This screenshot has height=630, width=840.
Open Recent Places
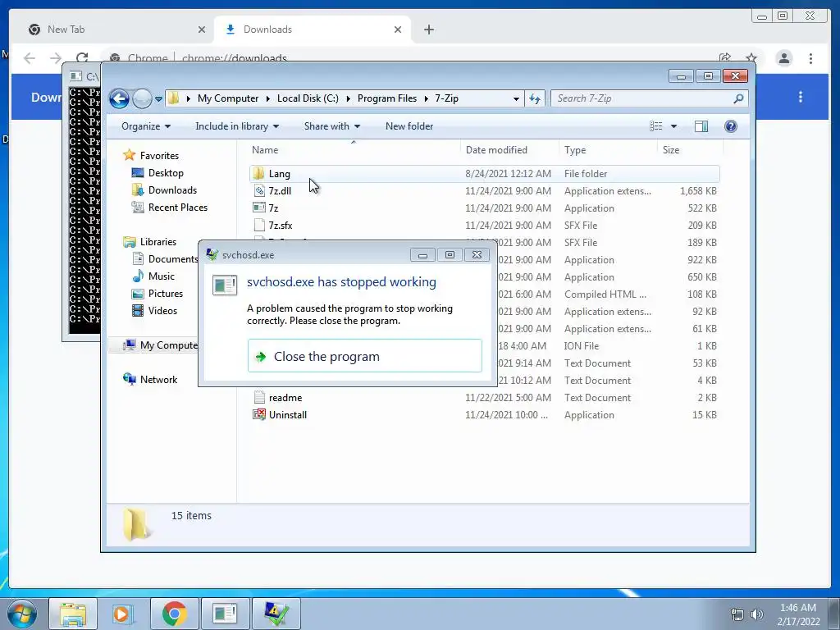[x=177, y=208]
